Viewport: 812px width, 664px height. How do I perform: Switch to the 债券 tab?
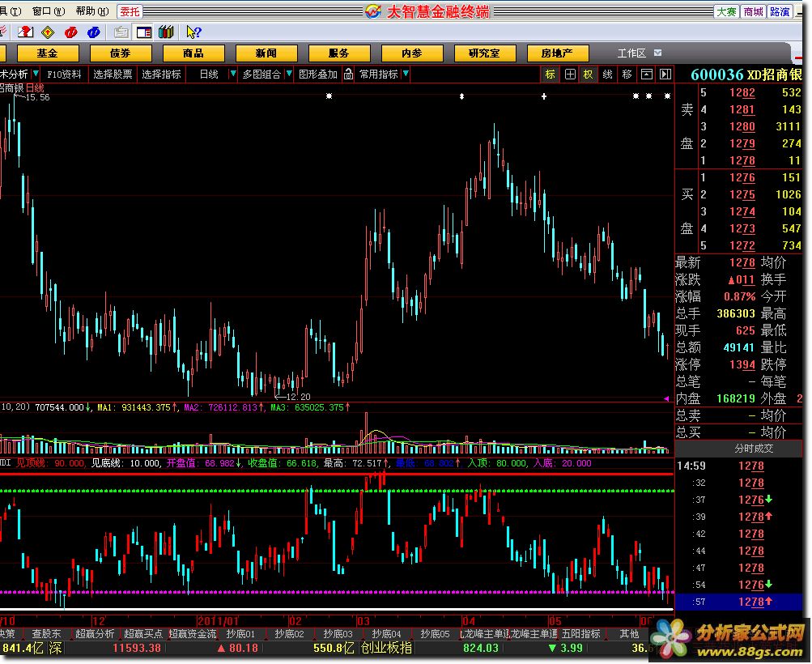pyautogui.click(x=121, y=53)
